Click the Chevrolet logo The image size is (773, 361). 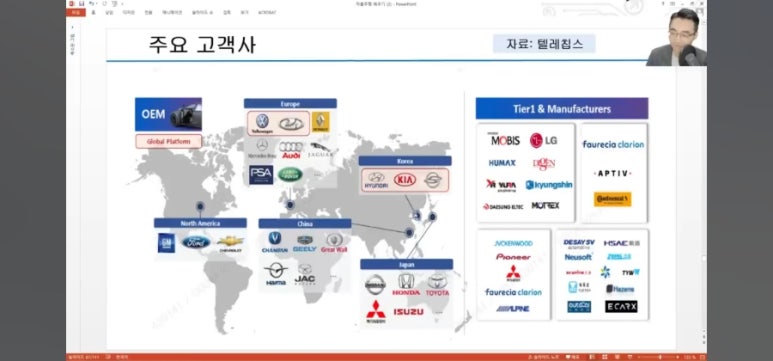[x=230, y=244]
